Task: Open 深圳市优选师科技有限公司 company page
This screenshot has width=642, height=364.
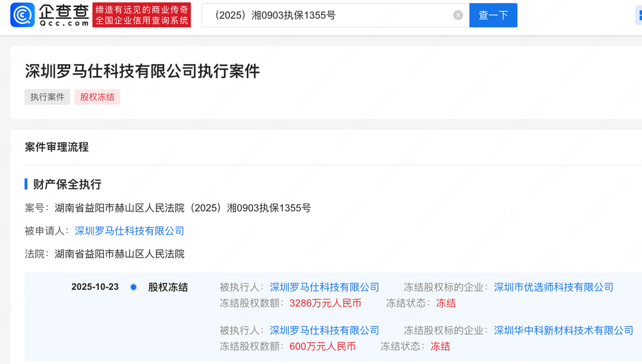Action: [x=553, y=287]
